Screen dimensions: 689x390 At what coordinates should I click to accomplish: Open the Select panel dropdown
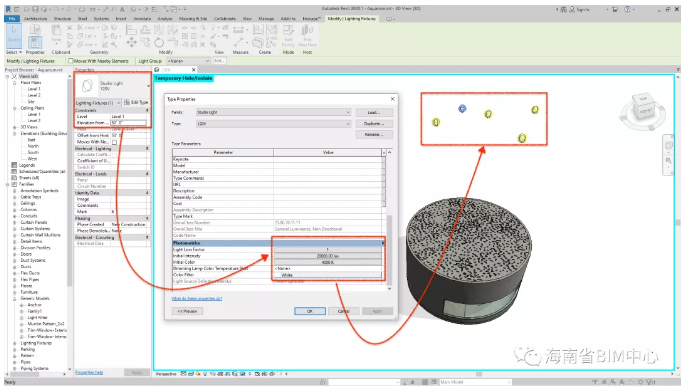click(14, 52)
